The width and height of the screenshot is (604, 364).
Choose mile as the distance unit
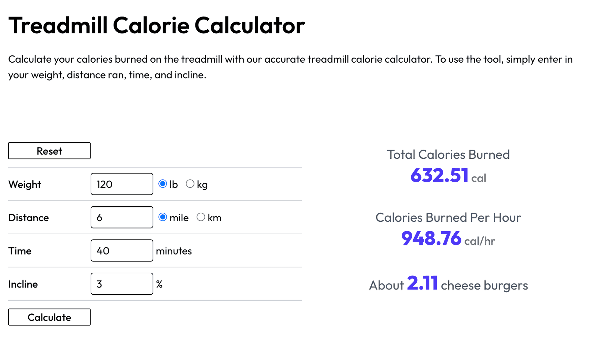(162, 217)
